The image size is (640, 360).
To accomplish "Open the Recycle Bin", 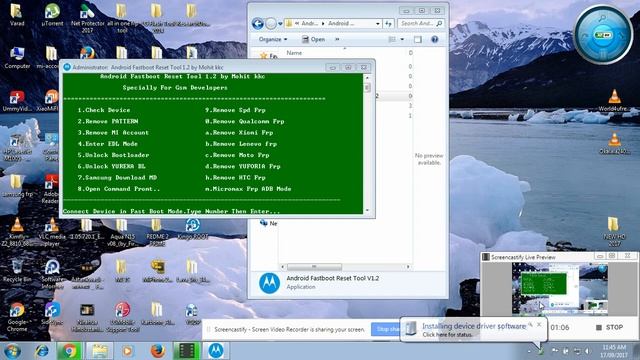I will point(17,271).
